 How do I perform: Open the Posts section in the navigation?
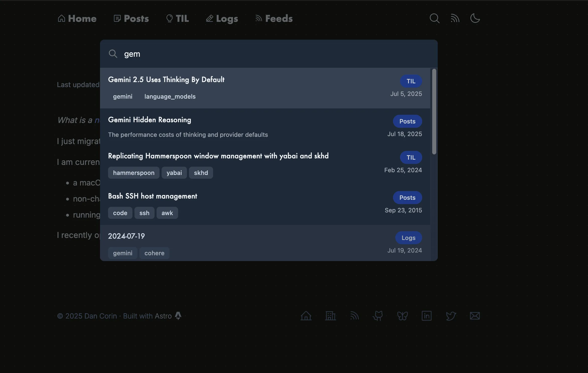tap(131, 19)
